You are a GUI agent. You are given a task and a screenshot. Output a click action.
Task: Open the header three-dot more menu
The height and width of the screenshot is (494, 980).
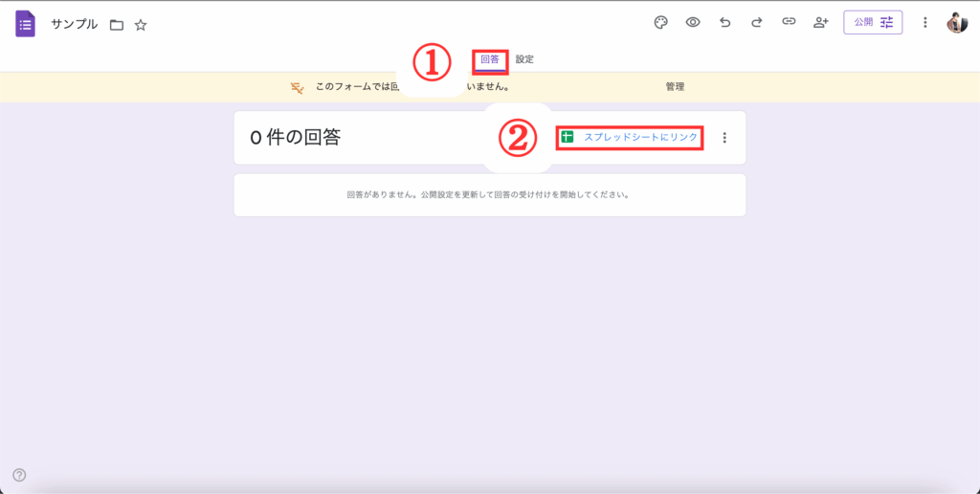click(925, 23)
